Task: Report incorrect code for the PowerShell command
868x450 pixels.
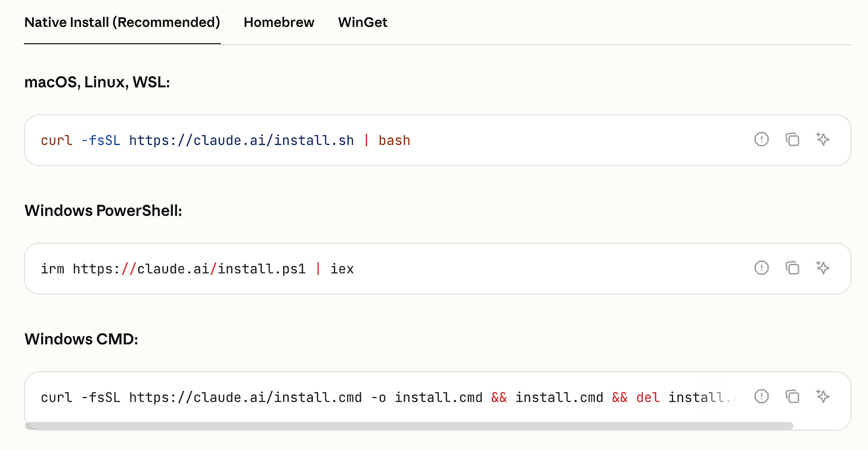Action: [761, 268]
